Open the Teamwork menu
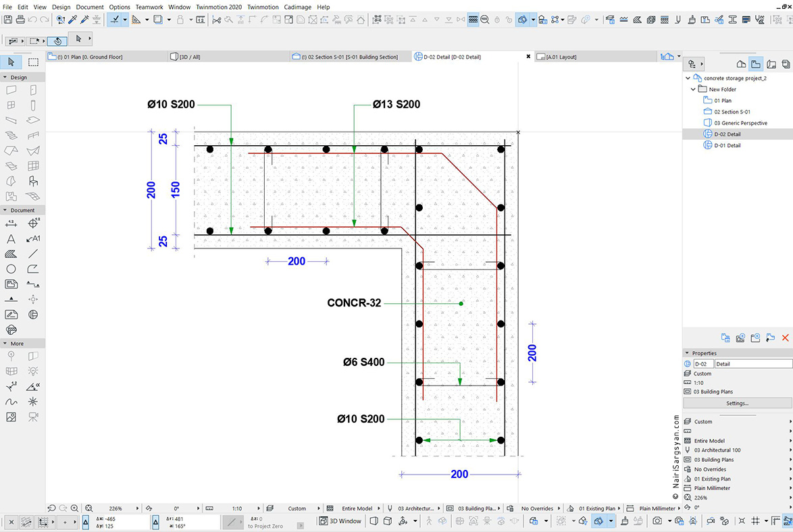Viewport: 793px width, 532px height. [149, 7]
